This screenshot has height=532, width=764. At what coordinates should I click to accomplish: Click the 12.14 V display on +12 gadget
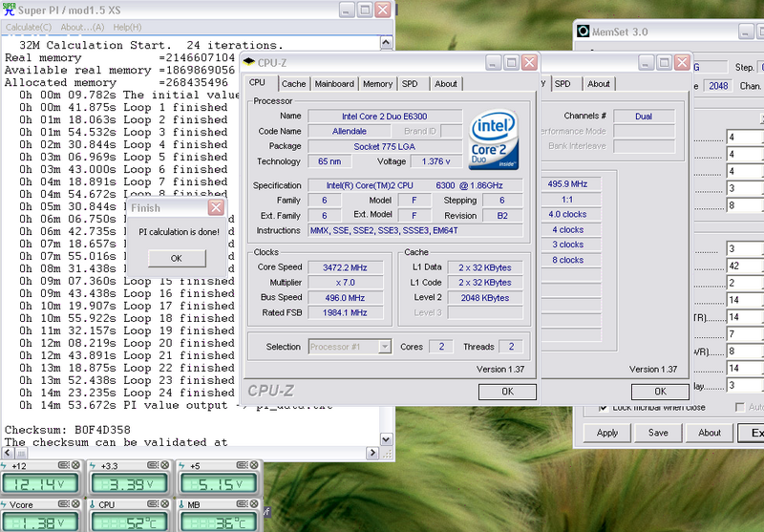coord(40,484)
